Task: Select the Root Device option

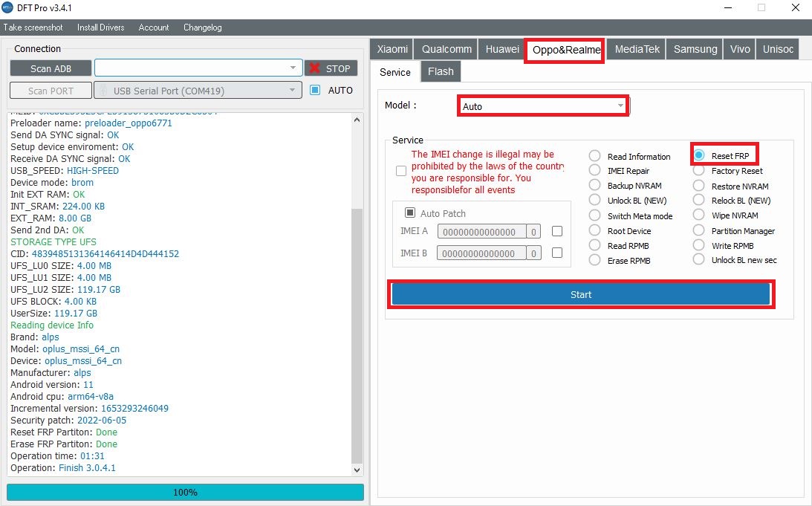Action: point(594,230)
